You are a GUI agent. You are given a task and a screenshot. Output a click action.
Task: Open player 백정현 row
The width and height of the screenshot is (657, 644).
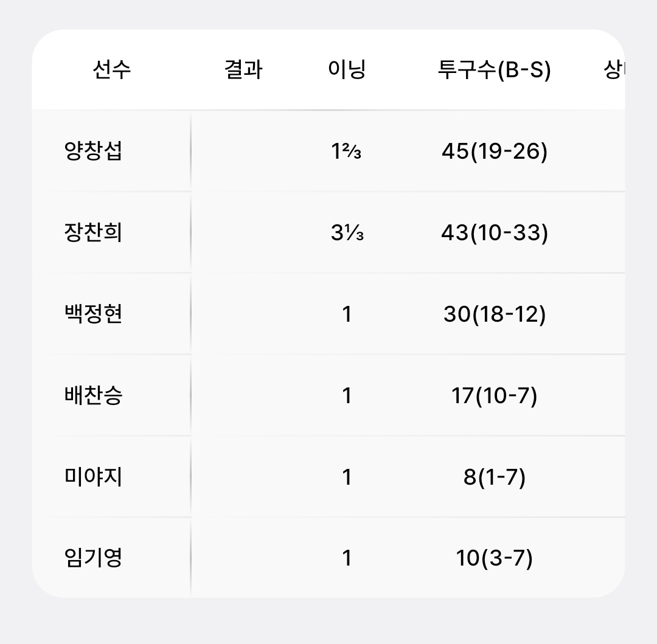pyautogui.click(x=93, y=314)
